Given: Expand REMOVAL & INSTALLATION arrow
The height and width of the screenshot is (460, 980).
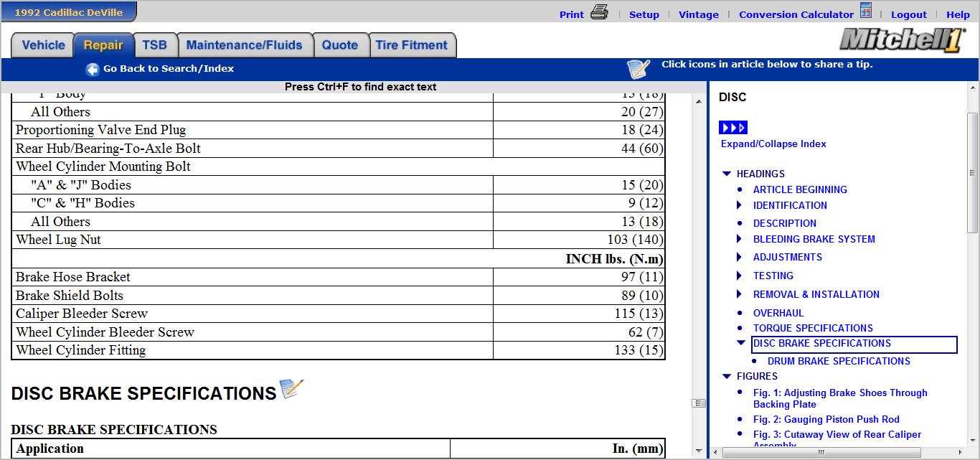Looking at the screenshot, I should (740, 294).
